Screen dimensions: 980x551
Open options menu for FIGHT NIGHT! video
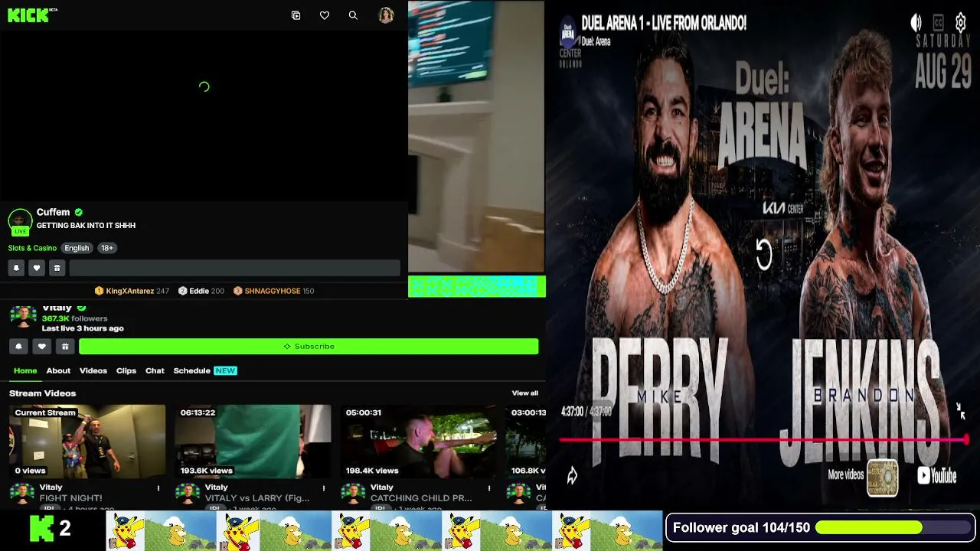pos(158,488)
